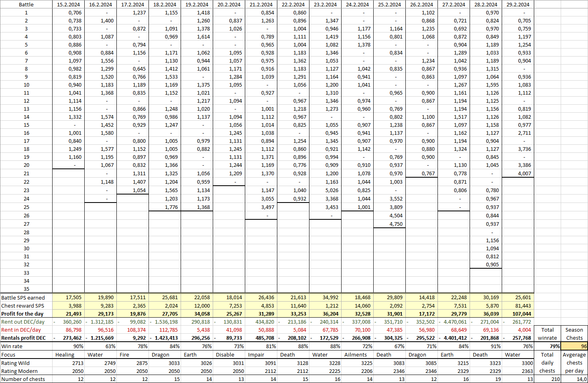Image resolution: width=588 pixels, height=383 pixels.
Task: Click the 15.2.2024 date column header
Action: (x=68, y=4)
